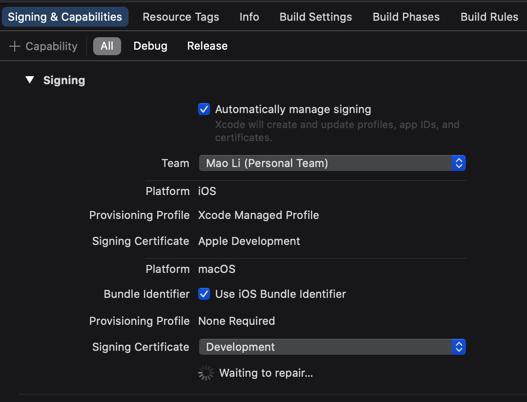Disable Use iOS Bundle Identifier checkbox
Screen dimensions: 527x402
click(204, 294)
